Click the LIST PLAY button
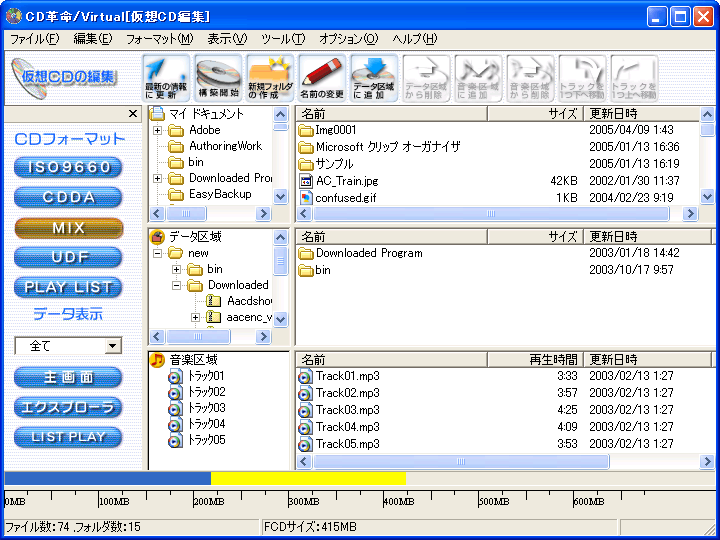 68,437
